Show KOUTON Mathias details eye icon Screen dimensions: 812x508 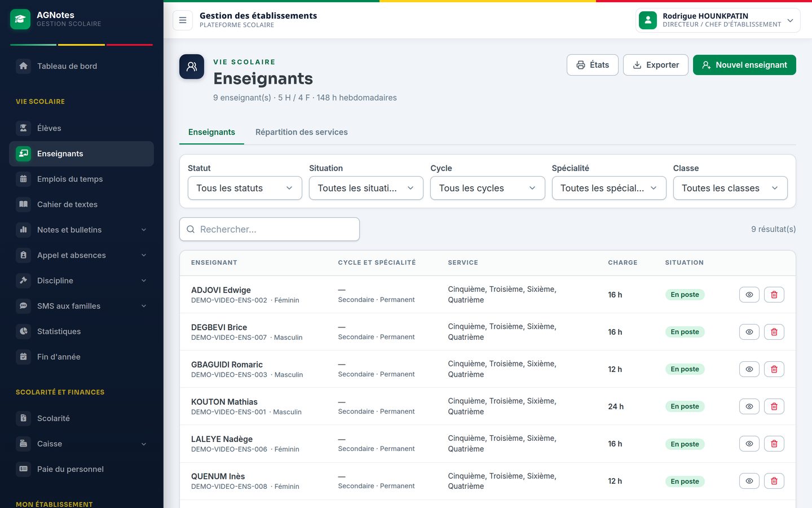point(749,406)
